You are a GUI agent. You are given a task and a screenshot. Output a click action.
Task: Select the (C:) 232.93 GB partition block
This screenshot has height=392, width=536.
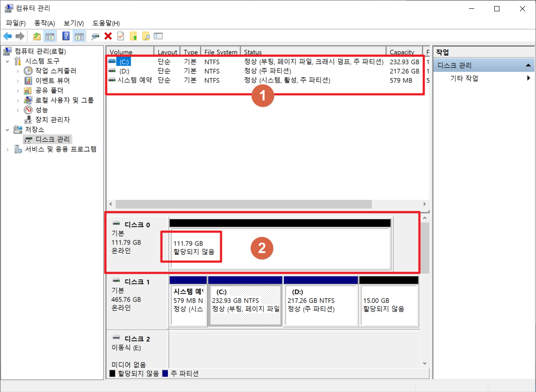pos(245,301)
